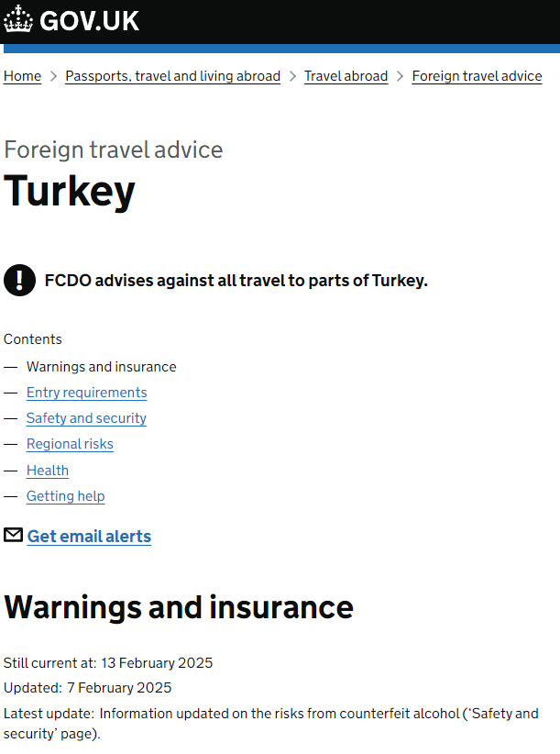Click the GOV.UK crown logo
Image resolution: width=560 pixels, height=754 pixels.
tap(18, 19)
